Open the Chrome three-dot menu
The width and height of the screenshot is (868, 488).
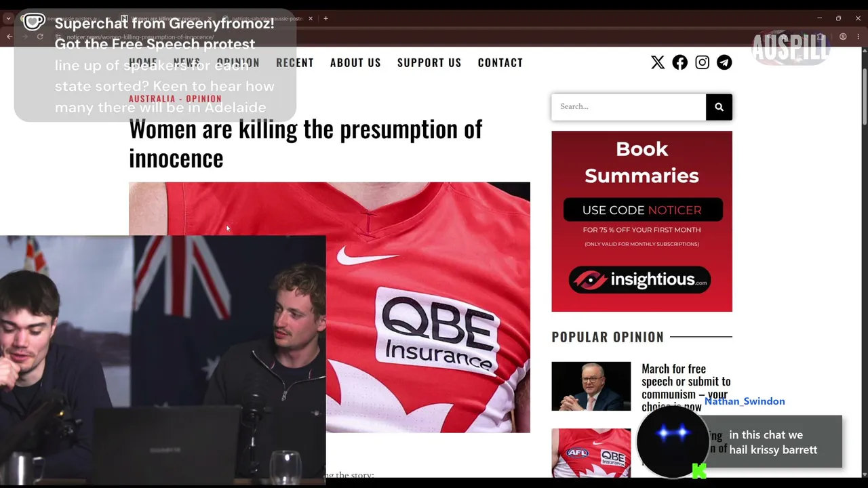coord(858,37)
